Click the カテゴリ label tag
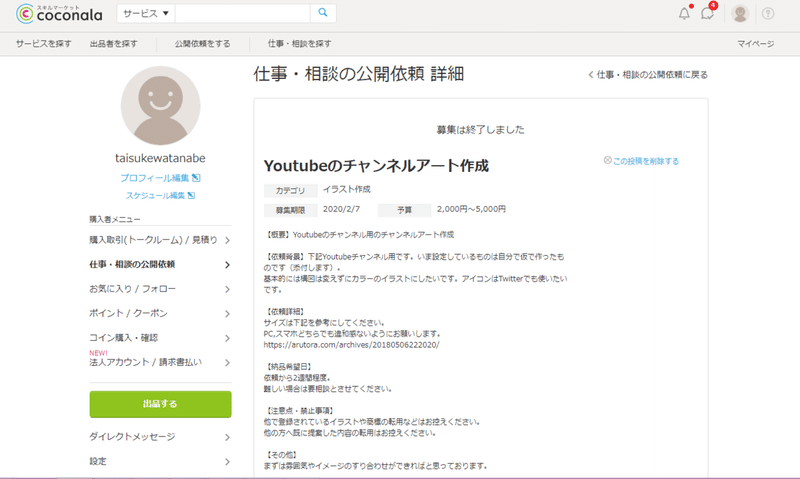Viewport: 800px width, 479px height. pyautogui.click(x=290, y=190)
